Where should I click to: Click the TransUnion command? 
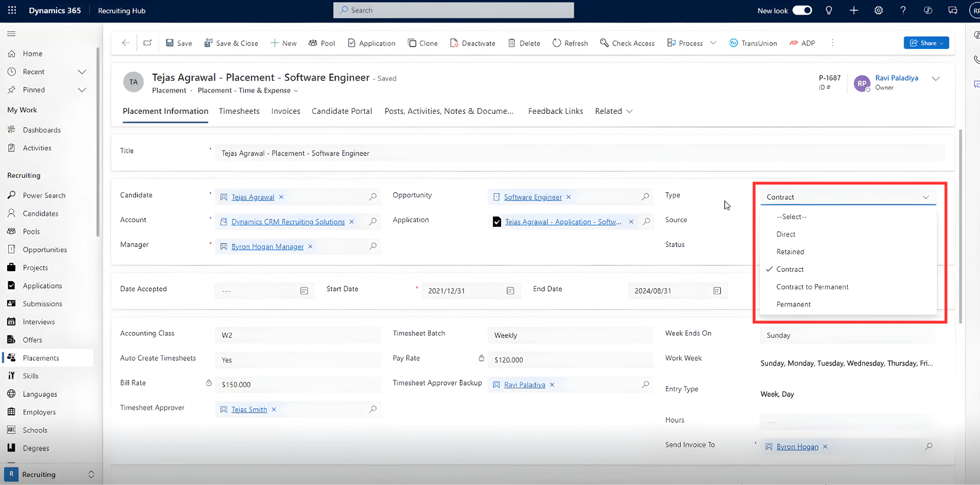coord(753,43)
